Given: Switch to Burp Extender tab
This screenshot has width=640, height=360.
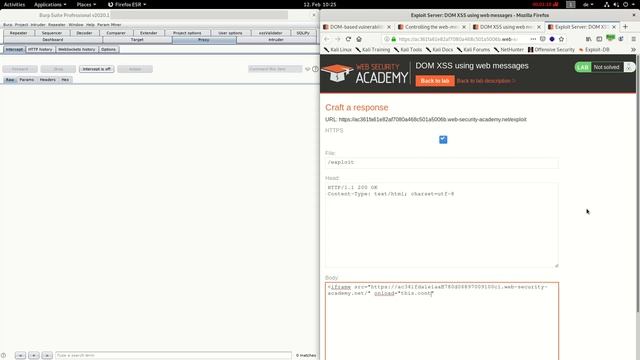Looking at the screenshot, I should (149, 33).
